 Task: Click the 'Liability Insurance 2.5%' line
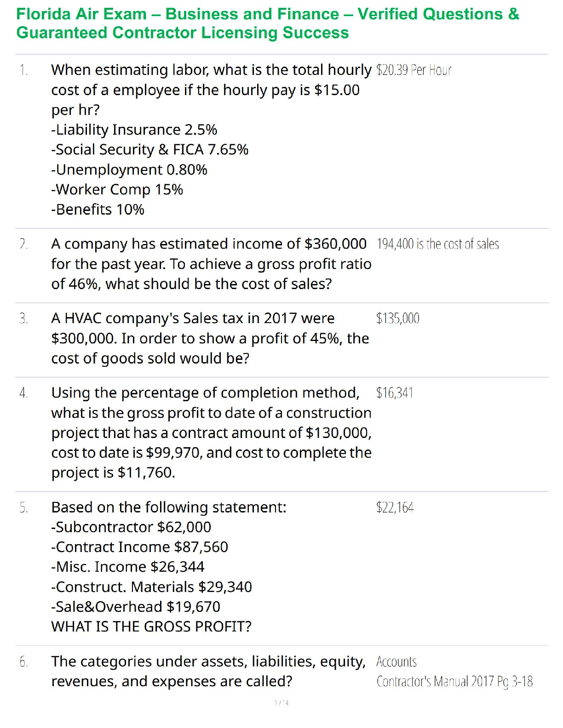point(134,130)
